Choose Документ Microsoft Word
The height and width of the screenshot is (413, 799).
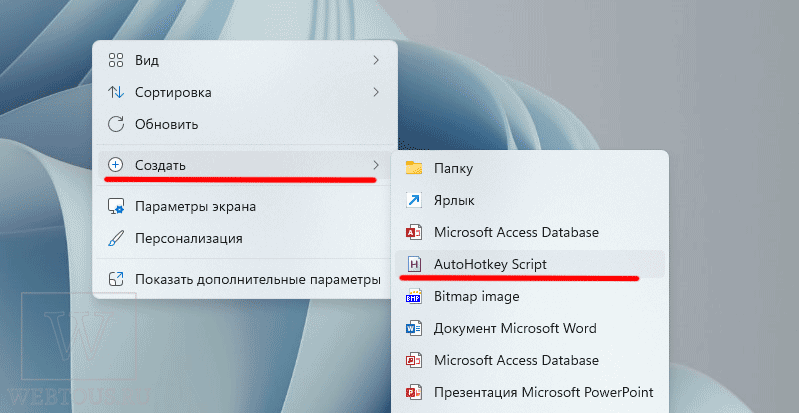[x=530, y=328]
